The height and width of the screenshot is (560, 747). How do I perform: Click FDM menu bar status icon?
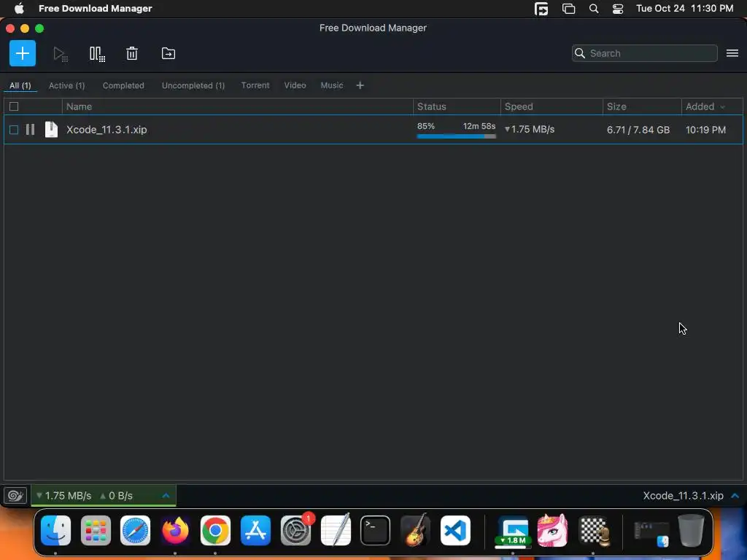pos(541,9)
